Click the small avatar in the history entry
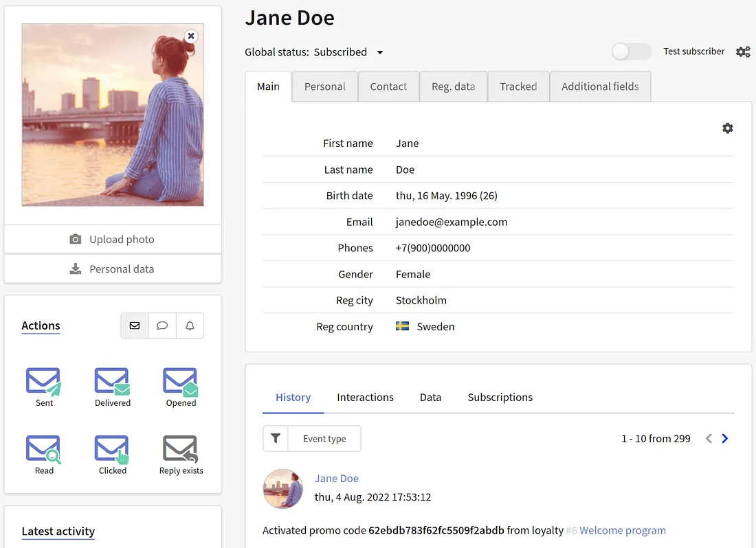Screen dimensions: 756x548 pyautogui.click(x=283, y=489)
